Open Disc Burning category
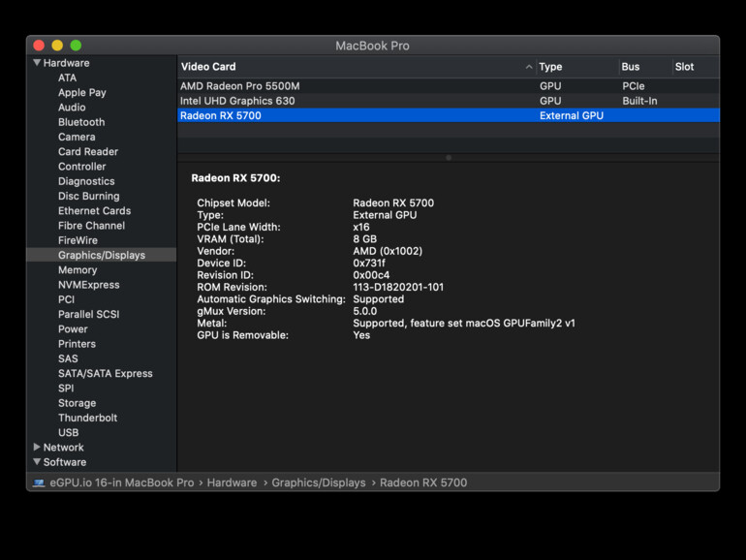This screenshot has width=746, height=560. (x=88, y=196)
